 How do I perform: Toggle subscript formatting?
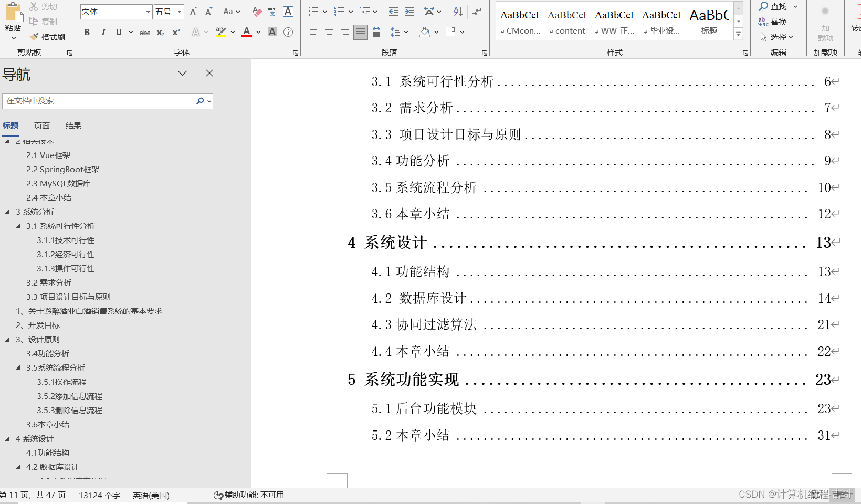pos(161,33)
